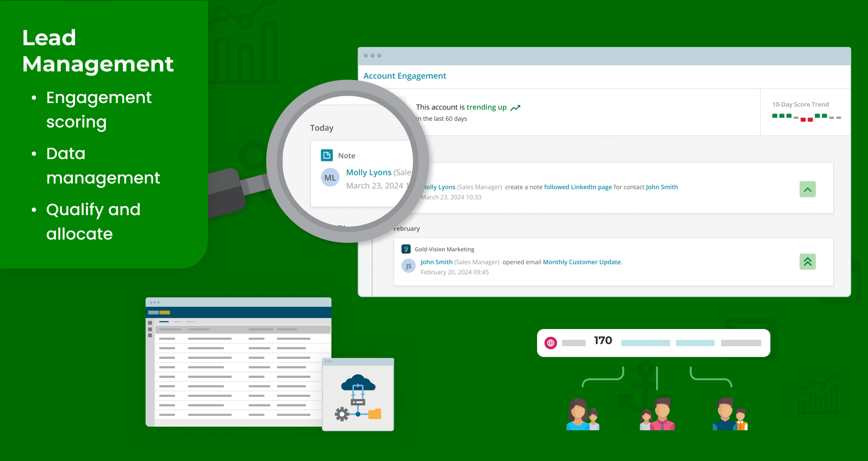The height and width of the screenshot is (461, 868).
Task: Click the trending up arrow icon
Action: 515,108
